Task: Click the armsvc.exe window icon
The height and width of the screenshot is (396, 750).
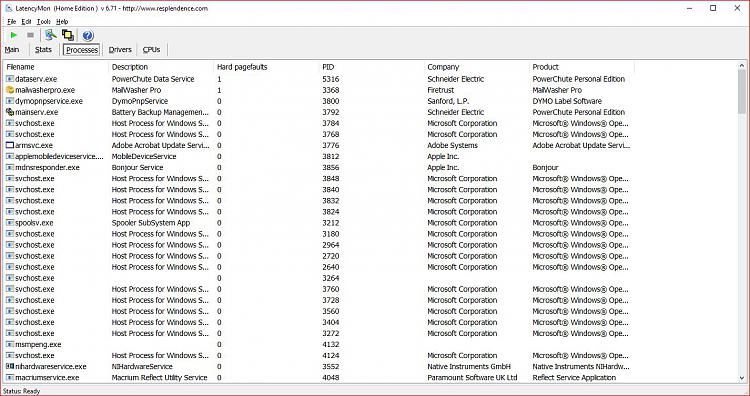Action: coord(10,145)
